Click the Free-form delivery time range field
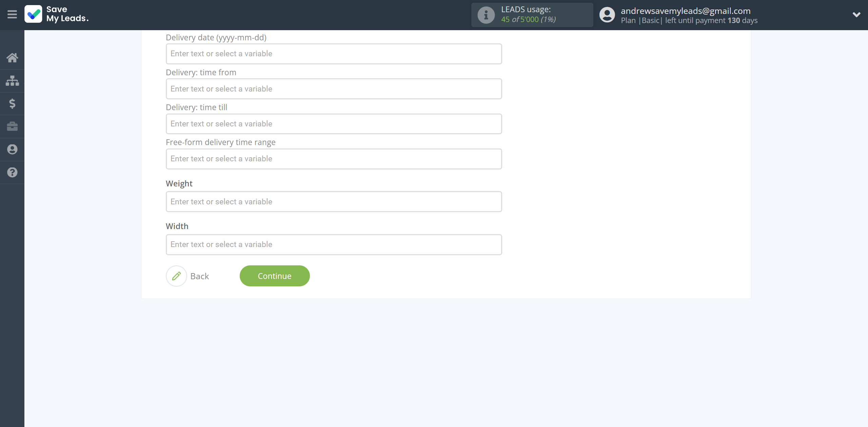The image size is (868, 427). (333, 159)
